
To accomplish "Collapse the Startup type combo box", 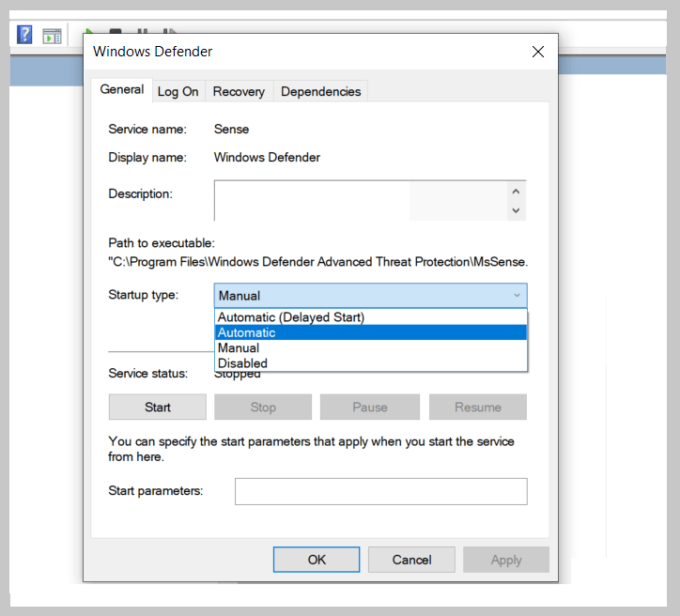I will (x=371, y=296).
